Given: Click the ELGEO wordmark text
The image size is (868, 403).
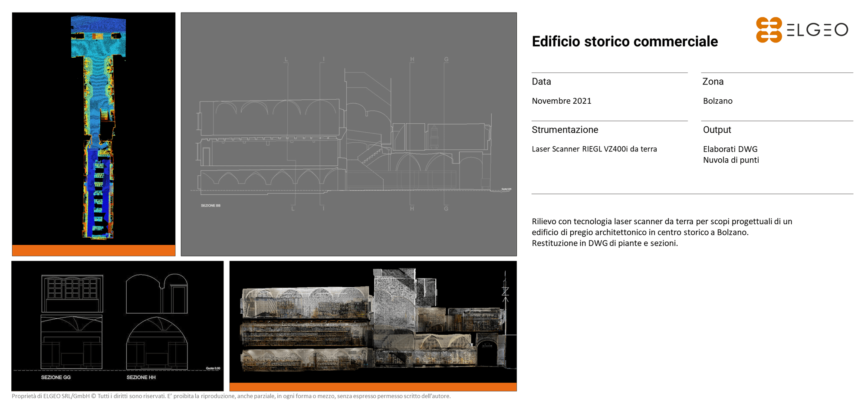Looking at the screenshot, I should [x=817, y=30].
